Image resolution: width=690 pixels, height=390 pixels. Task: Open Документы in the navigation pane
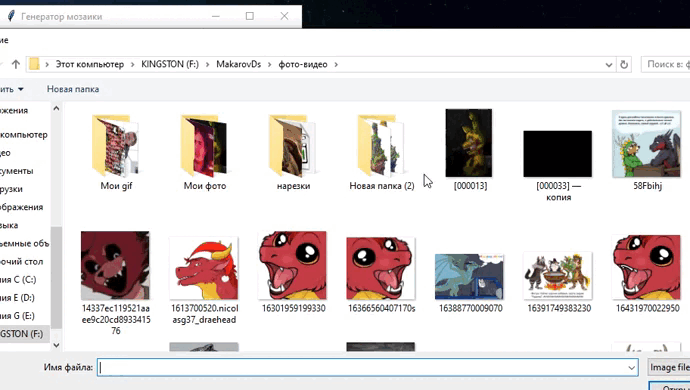click(17, 171)
